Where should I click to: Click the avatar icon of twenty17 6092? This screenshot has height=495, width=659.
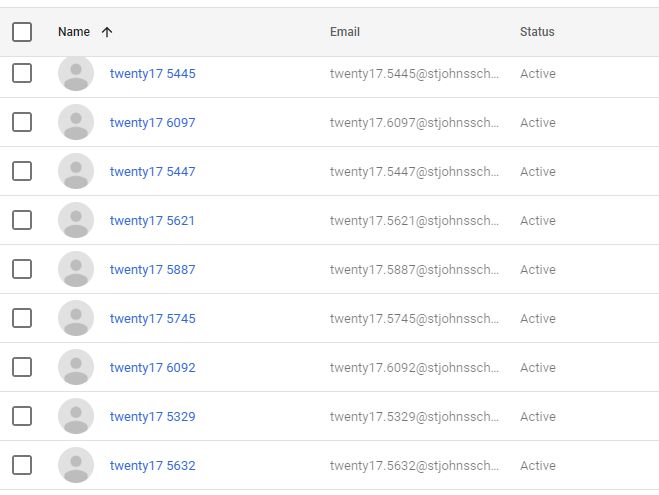(76, 367)
